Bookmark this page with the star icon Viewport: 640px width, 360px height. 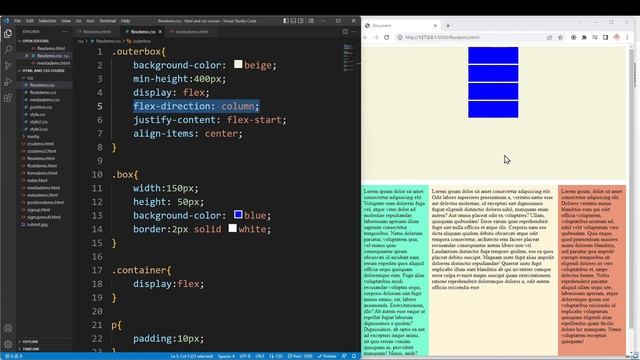(x=560, y=37)
